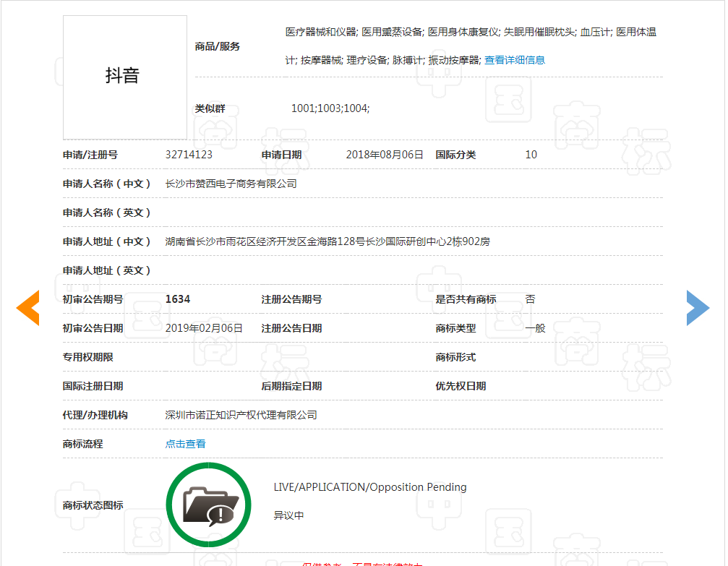Select applicant name 长沙市赞西电子商务有限公司
Screen dimensions: 728x566
(231, 184)
